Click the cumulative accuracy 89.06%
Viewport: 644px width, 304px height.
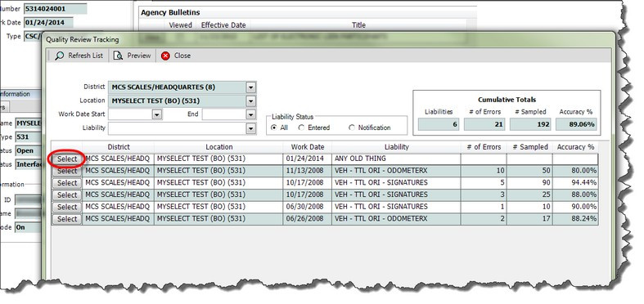point(576,124)
